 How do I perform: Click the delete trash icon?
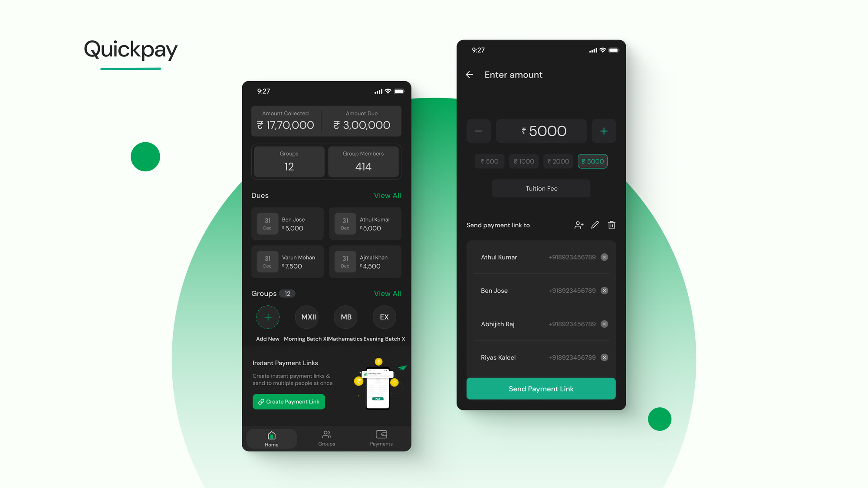[611, 225]
